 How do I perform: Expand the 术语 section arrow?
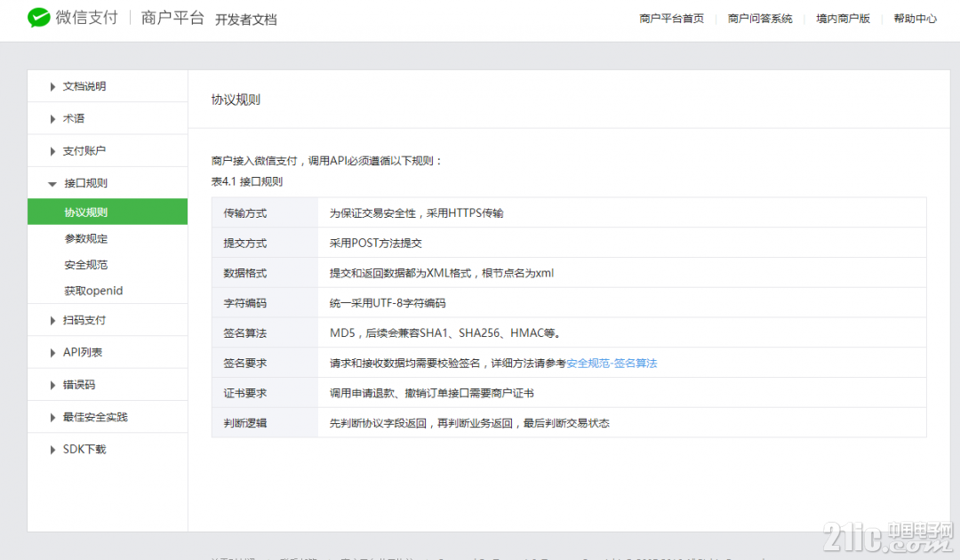click(x=52, y=119)
